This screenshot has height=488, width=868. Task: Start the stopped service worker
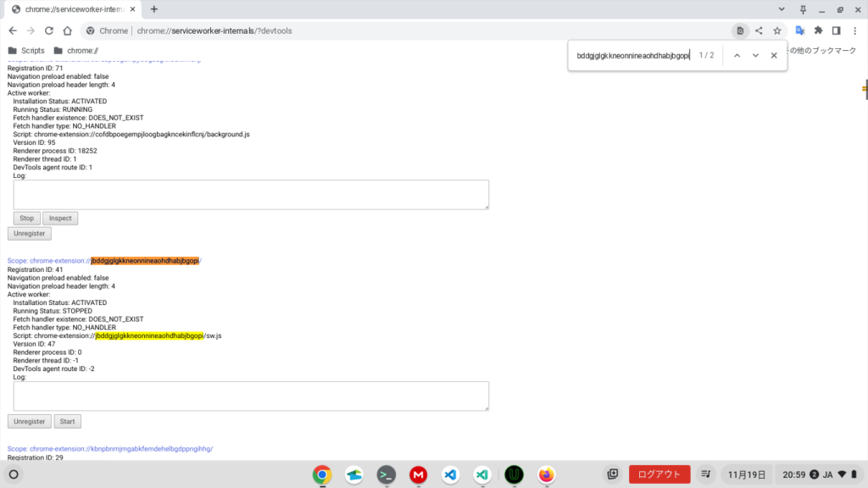[67, 421]
